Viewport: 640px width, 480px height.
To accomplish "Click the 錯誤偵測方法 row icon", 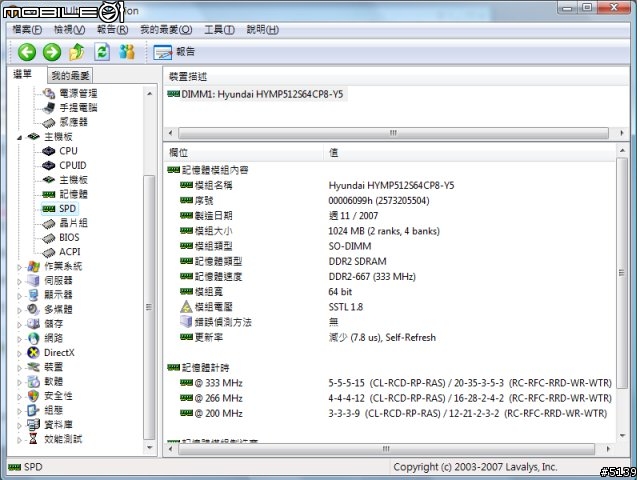I will 186,322.
